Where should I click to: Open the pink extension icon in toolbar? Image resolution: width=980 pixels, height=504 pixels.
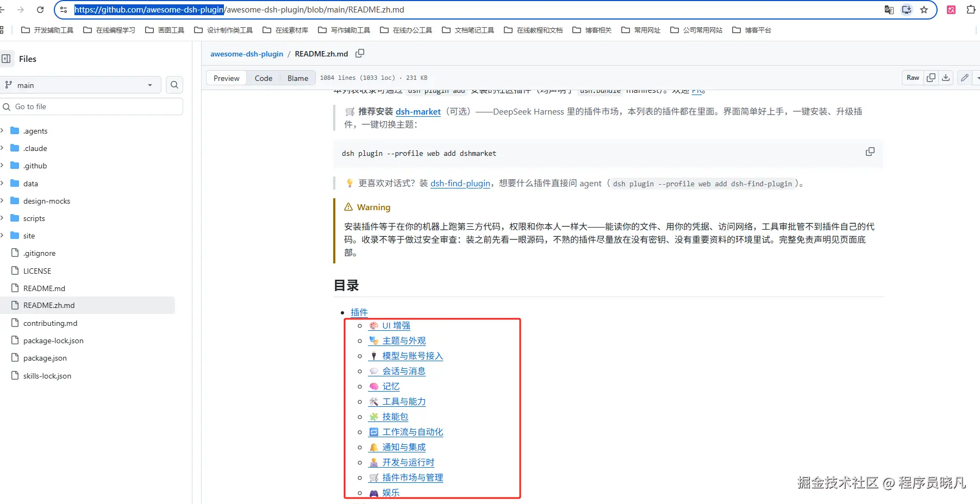click(x=951, y=10)
